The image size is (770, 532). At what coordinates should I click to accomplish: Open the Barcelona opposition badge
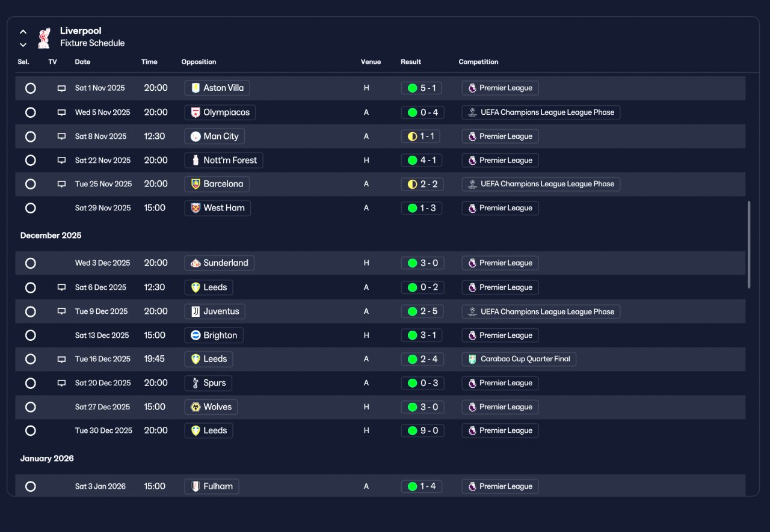(x=217, y=184)
